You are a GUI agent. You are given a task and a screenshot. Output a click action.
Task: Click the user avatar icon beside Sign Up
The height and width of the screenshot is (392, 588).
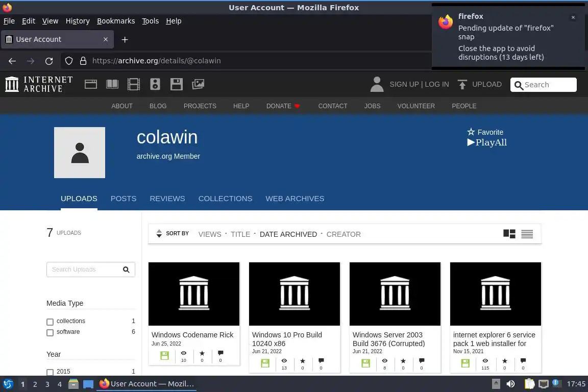click(377, 84)
